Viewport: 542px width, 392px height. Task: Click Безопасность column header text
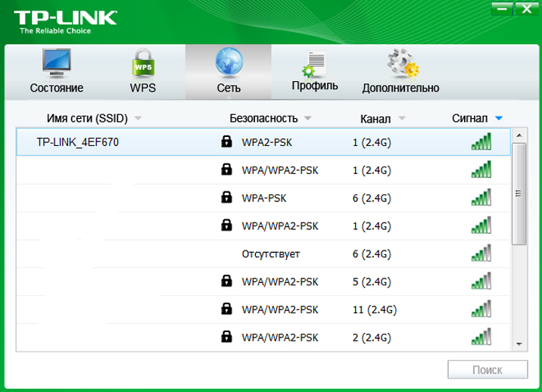click(263, 119)
